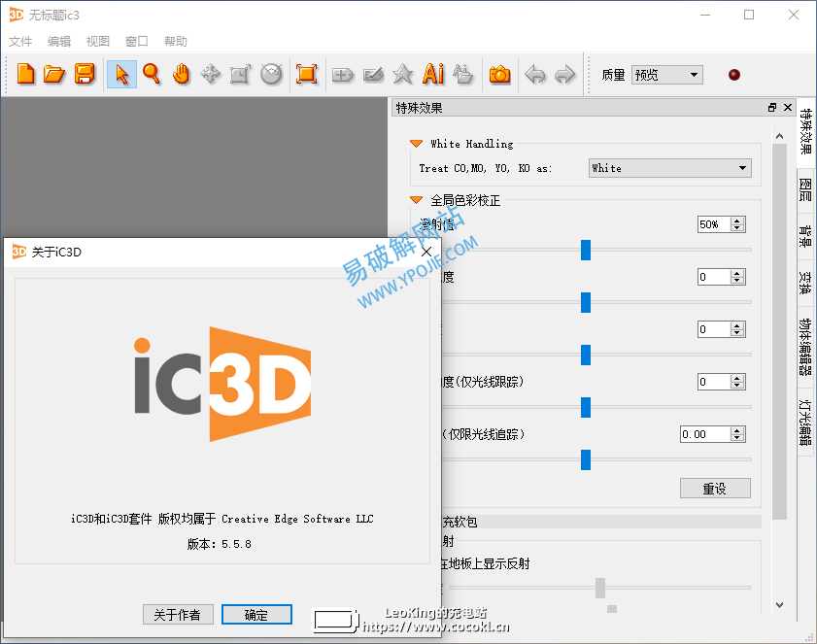Switch to the 灯光编辑 side tab
The height and width of the screenshot is (644, 817).
[805, 422]
